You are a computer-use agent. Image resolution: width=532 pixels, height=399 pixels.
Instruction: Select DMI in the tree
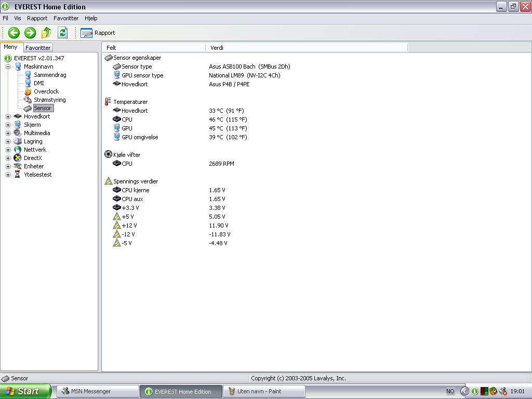38,84
